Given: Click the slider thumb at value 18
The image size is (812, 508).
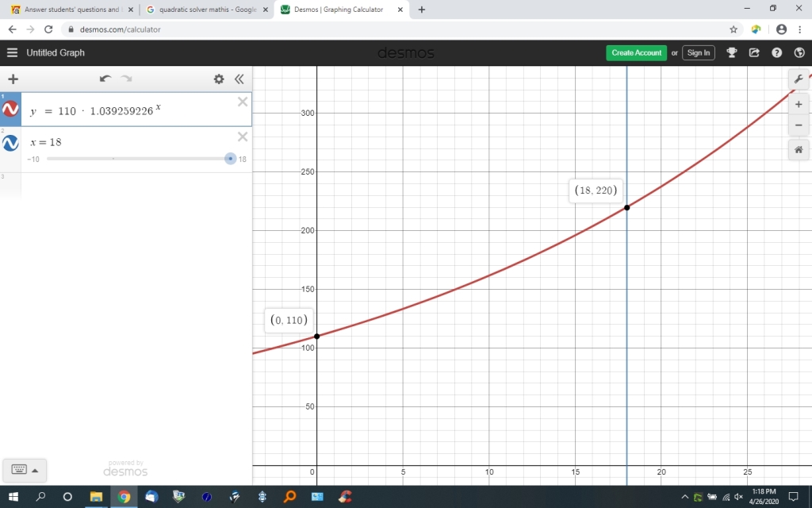Looking at the screenshot, I should click(231, 159).
